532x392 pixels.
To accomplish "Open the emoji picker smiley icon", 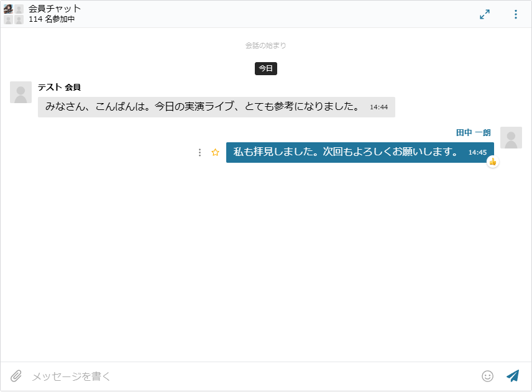I will [x=487, y=376].
